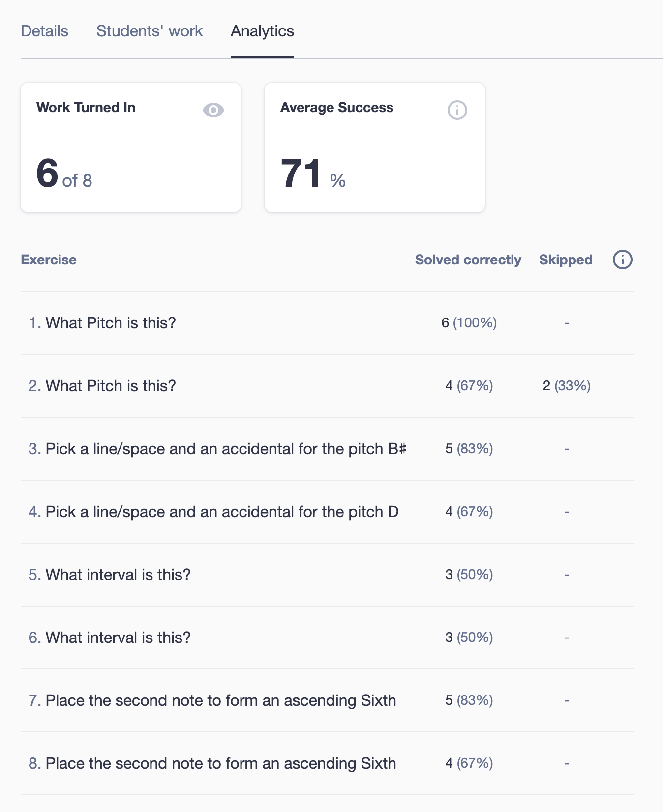Open exercise 6 What interval is this
Viewport: 663px width, 812px height.
[x=328, y=638]
